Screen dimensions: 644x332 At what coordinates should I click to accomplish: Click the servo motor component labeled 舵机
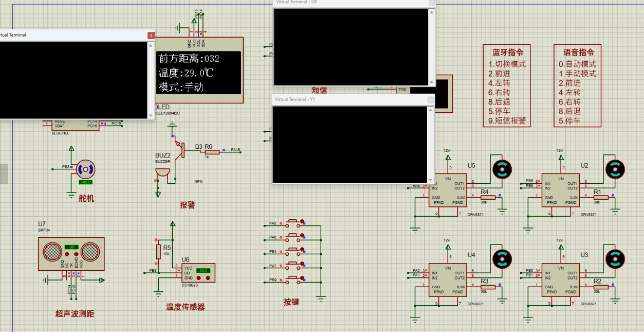[x=86, y=169]
